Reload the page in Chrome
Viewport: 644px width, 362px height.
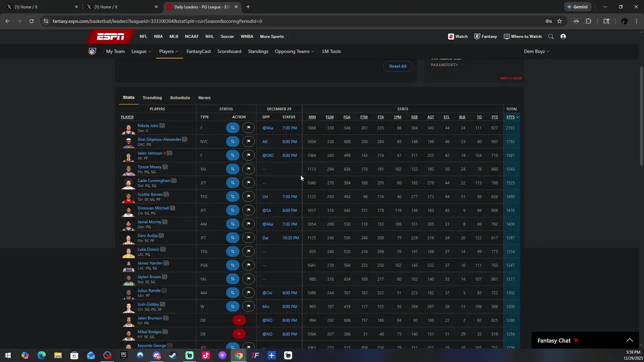click(31, 21)
